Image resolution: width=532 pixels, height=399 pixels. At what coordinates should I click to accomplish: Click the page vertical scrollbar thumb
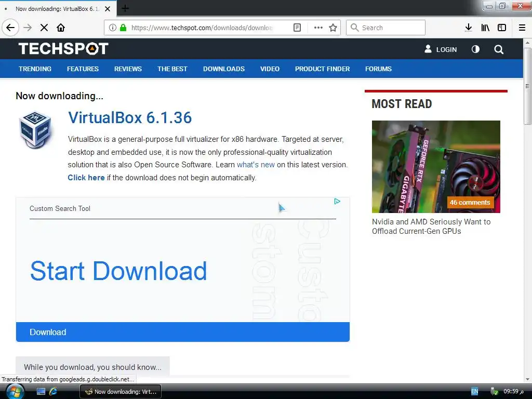(527, 86)
